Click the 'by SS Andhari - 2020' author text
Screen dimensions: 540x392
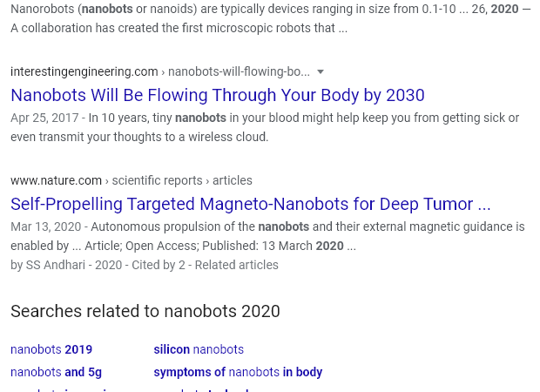pyautogui.click(x=66, y=265)
